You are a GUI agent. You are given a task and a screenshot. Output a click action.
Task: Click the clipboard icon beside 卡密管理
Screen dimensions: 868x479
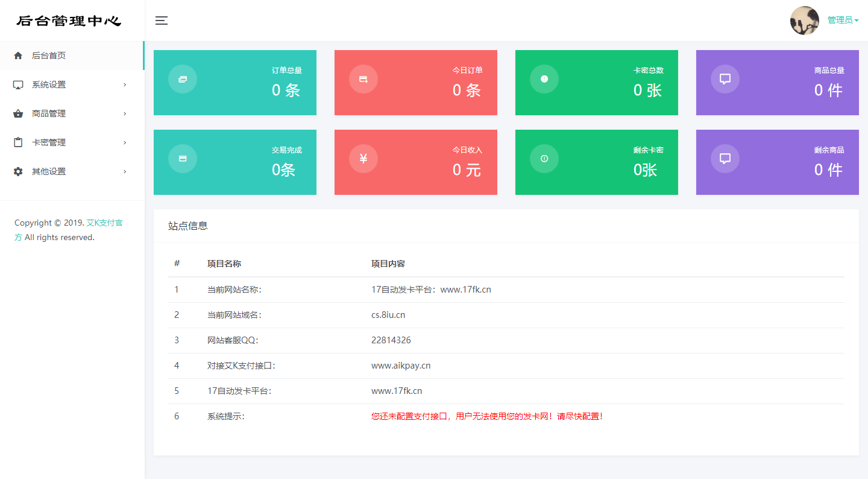tap(18, 142)
